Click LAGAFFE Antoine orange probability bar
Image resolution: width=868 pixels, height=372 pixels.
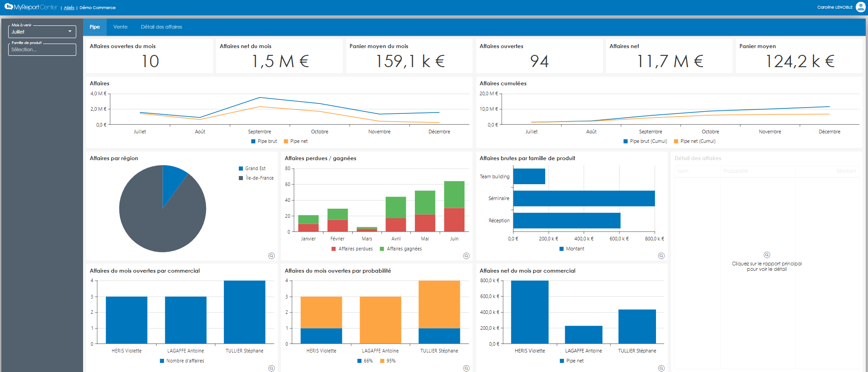click(380, 320)
